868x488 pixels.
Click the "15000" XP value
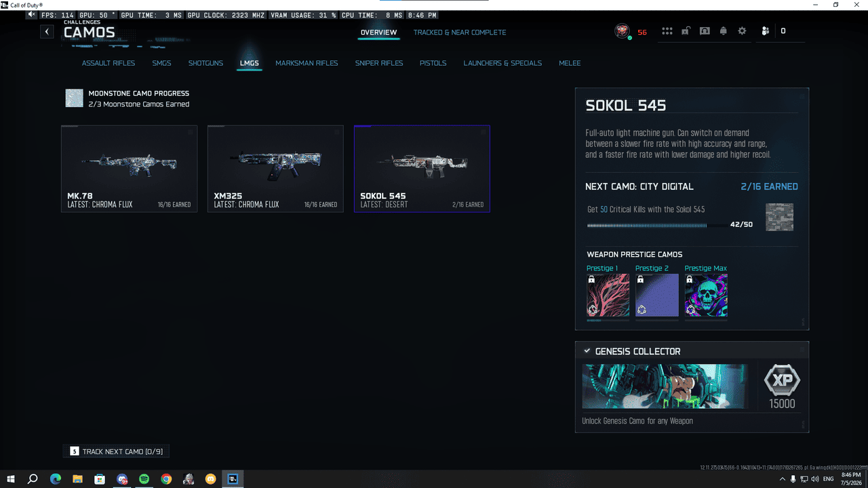coord(782,404)
